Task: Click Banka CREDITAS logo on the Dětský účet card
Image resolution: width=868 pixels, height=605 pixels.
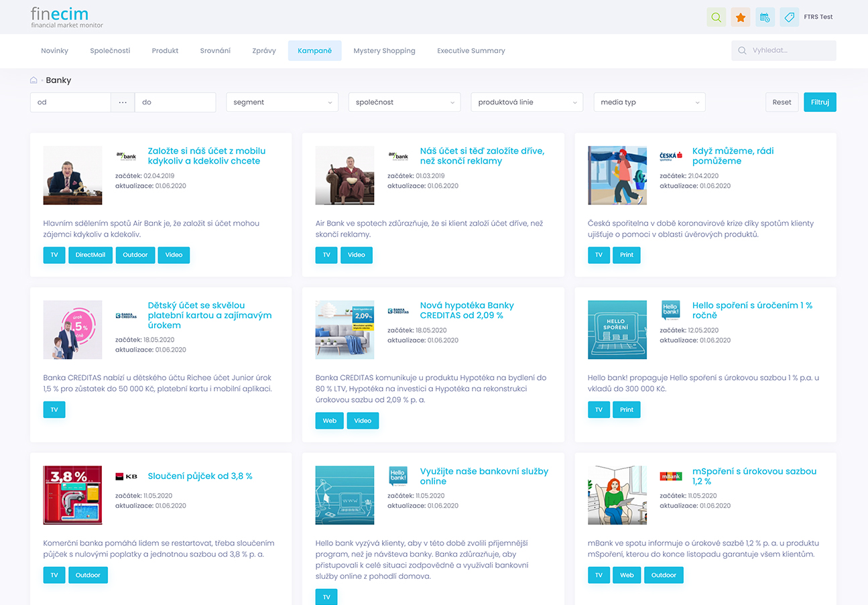Action: (x=125, y=315)
